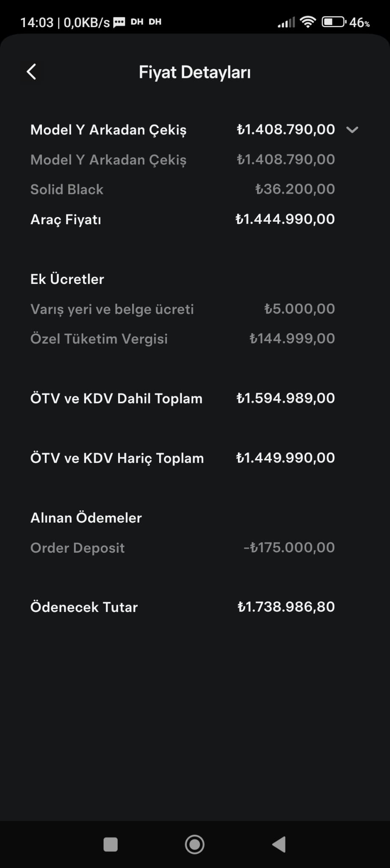
Task: Tap ÖTV ve KDV Dahil Toplam label
Action: 116,398
